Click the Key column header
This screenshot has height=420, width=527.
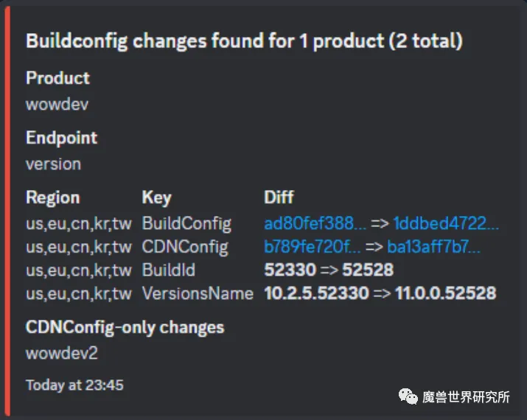[156, 197]
